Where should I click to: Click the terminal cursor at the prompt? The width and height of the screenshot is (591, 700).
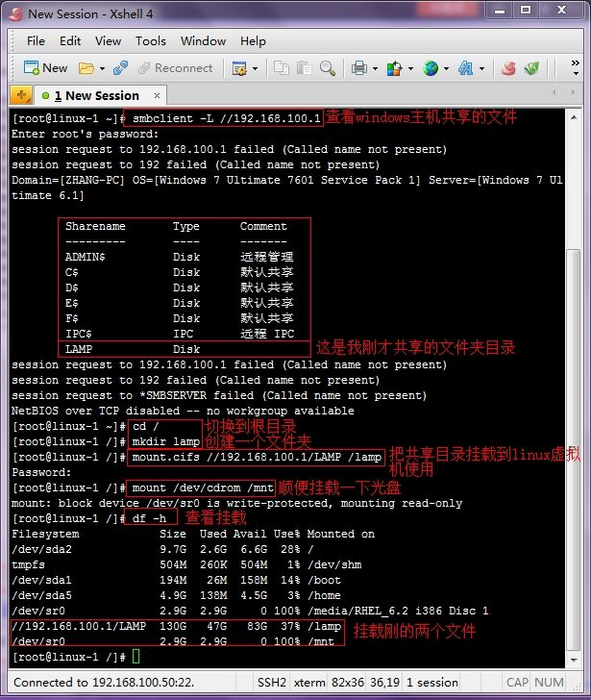(136, 656)
